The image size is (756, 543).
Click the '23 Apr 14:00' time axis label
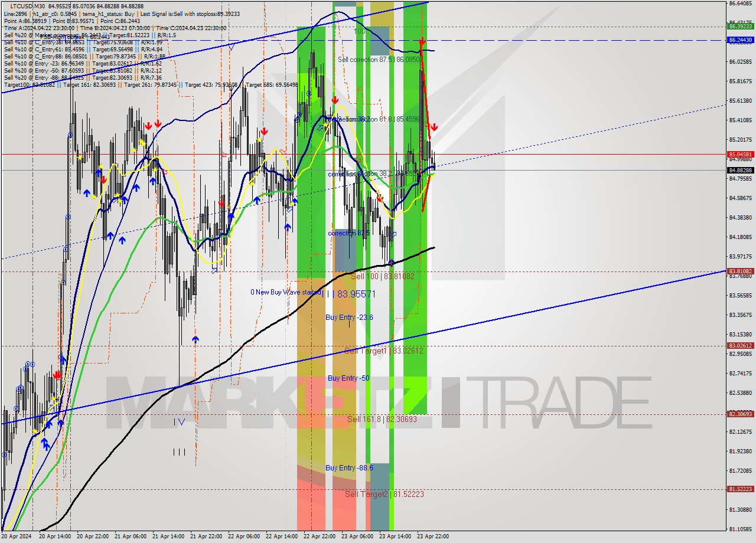point(394,537)
